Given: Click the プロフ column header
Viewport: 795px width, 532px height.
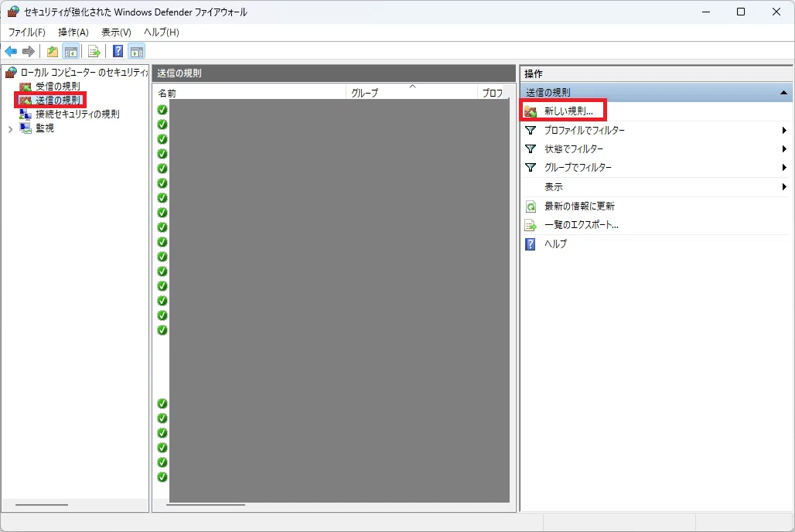Looking at the screenshot, I should tap(494, 93).
